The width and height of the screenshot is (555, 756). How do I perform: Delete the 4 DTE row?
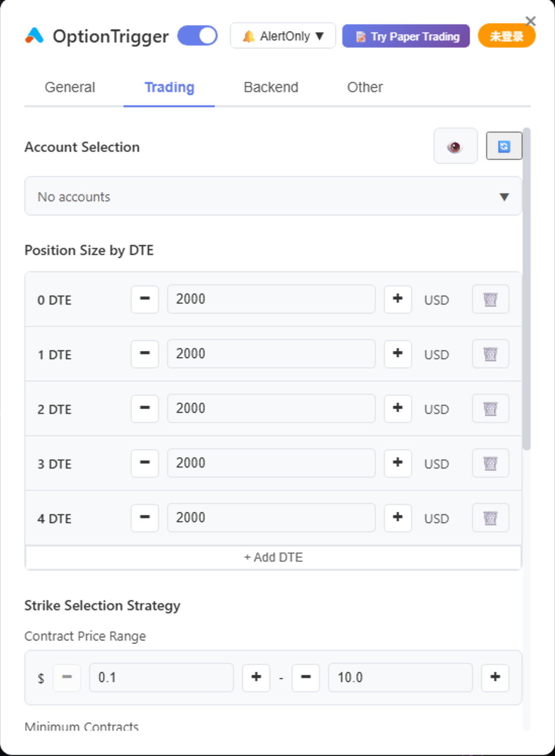point(490,518)
